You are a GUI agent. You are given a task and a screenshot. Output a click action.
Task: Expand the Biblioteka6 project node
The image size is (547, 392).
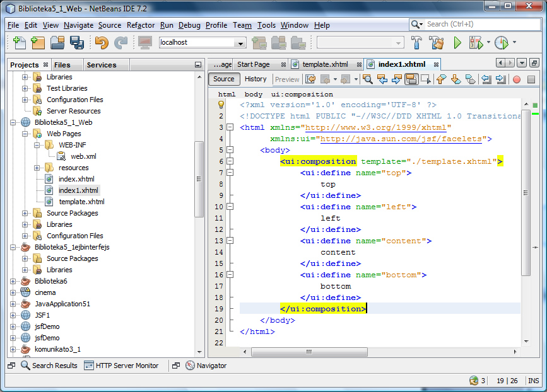(x=13, y=281)
